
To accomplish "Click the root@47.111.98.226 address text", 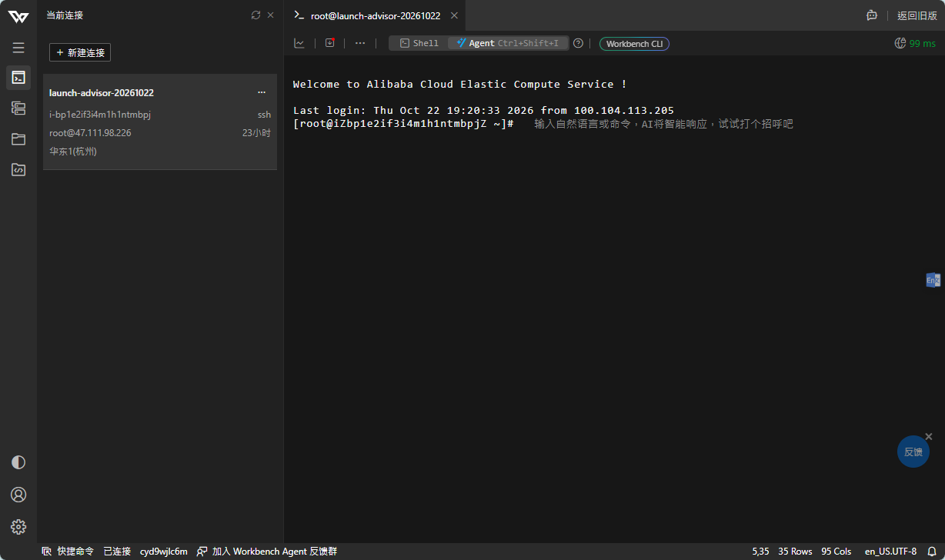I will point(90,133).
